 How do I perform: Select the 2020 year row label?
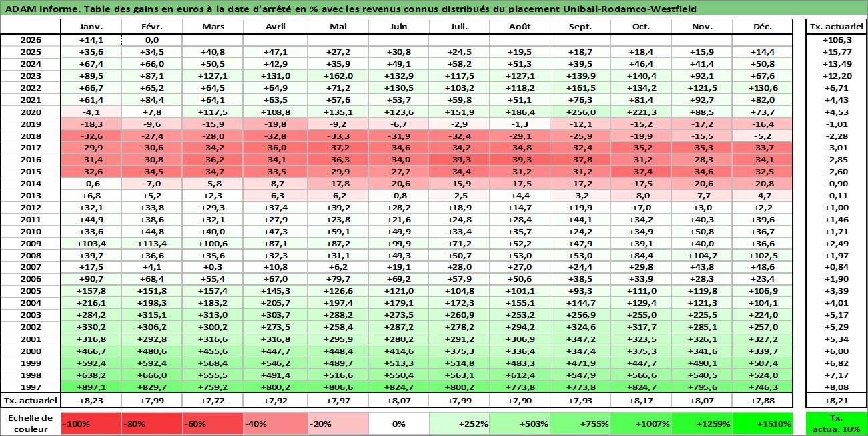31,112
